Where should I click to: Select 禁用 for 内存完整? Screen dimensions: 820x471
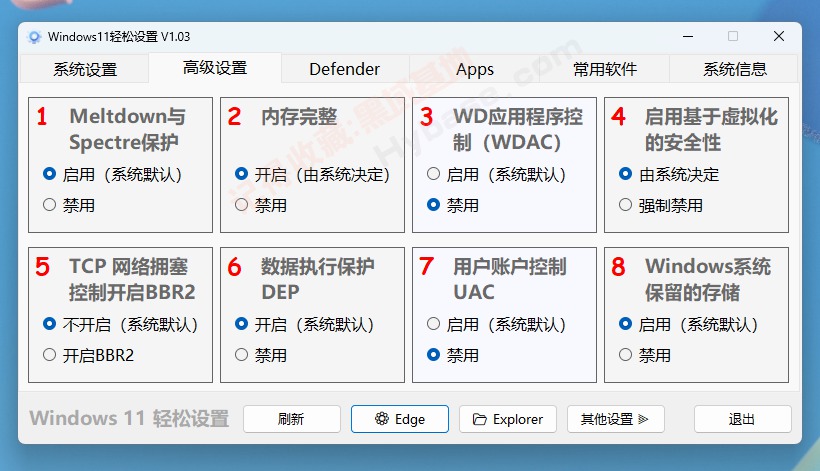[261, 205]
